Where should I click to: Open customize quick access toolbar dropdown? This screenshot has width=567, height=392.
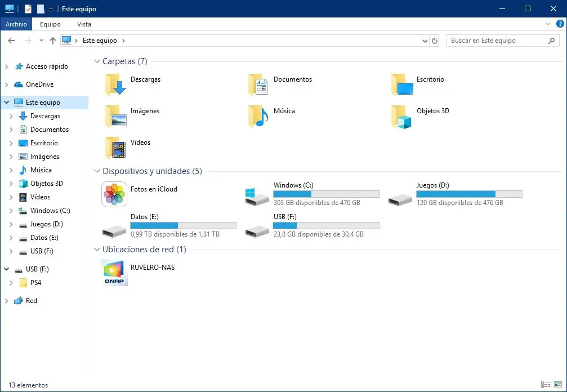point(51,9)
